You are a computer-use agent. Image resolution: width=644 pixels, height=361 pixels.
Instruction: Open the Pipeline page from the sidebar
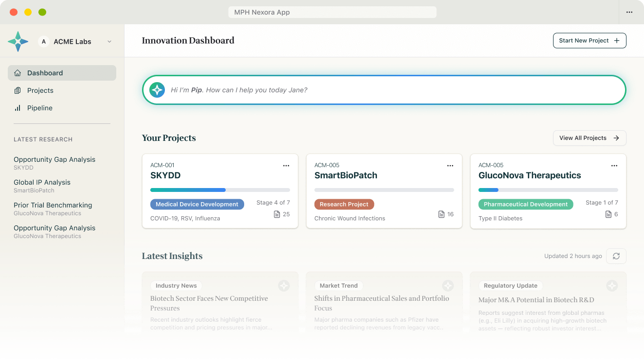tap(62, 108)
